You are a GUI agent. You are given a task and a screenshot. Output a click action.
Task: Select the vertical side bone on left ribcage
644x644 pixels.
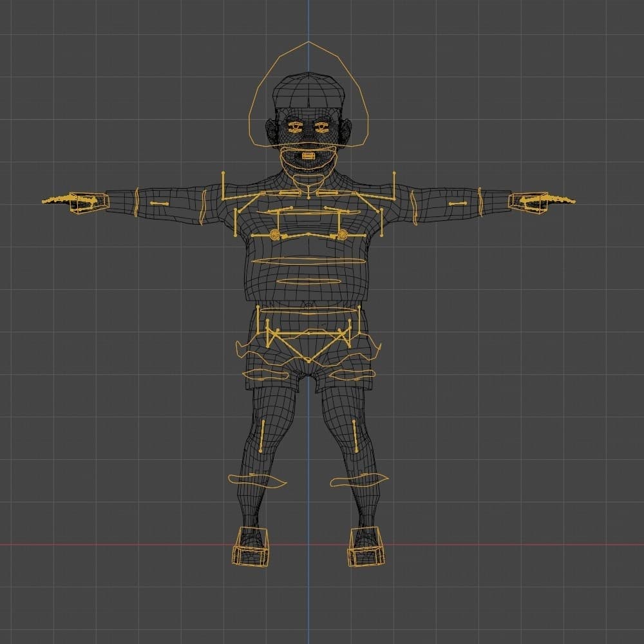tap(235, 223)
